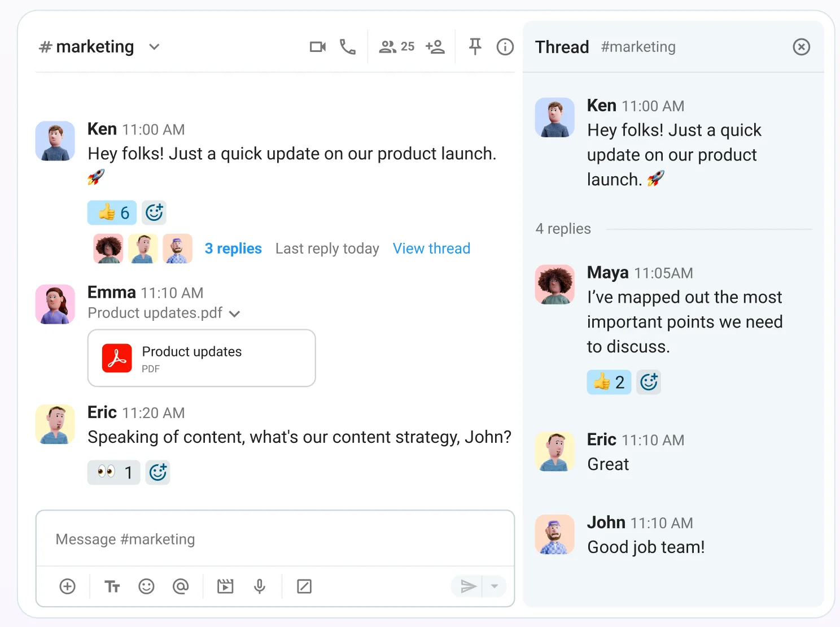Toggle the thumbs-up reaction on Ken's message

click(111, 212)
